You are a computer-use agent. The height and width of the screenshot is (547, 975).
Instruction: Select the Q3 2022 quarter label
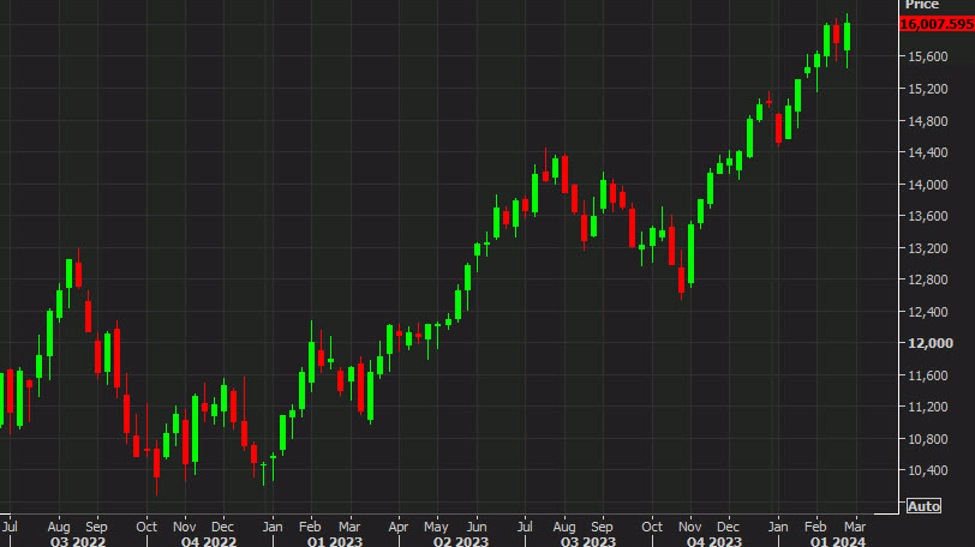coord(78,541)
